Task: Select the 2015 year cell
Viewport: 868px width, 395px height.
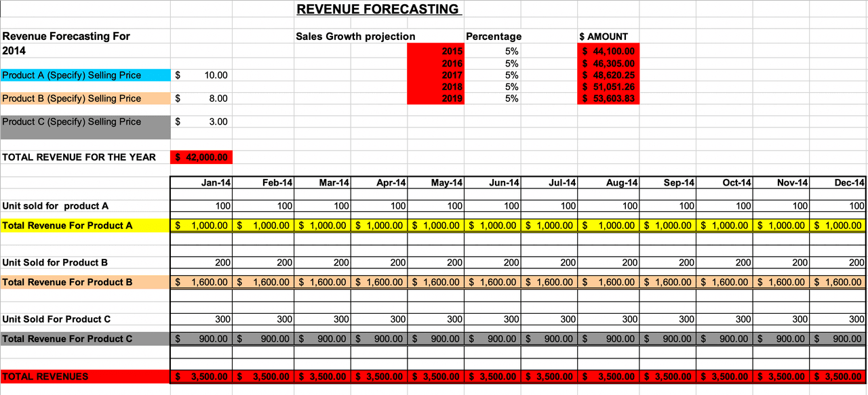Action: pyautogui.click(x=435, y=51)
